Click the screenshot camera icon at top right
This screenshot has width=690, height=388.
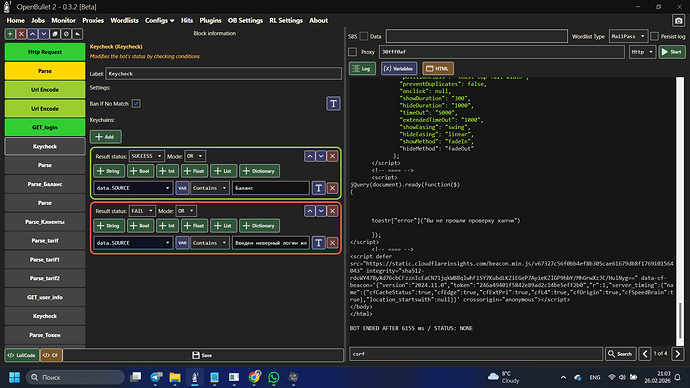[x=678, y=21]
